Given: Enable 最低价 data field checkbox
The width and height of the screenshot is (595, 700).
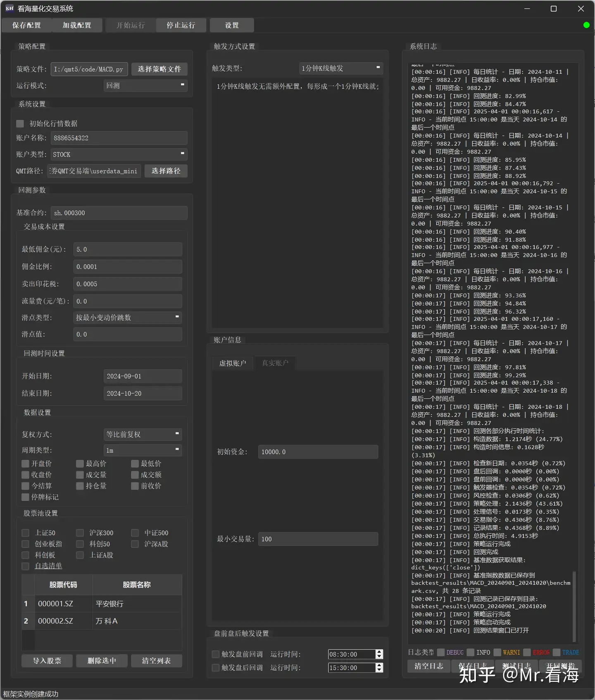Looking at the screenshot, I should click(x=135, y=464).
